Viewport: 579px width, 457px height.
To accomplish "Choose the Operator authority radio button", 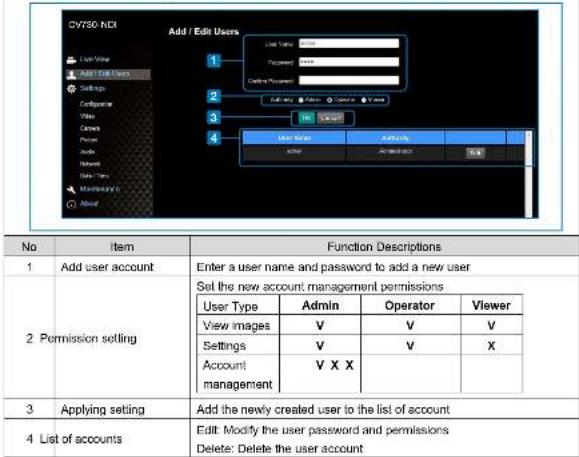I will 329,100.
